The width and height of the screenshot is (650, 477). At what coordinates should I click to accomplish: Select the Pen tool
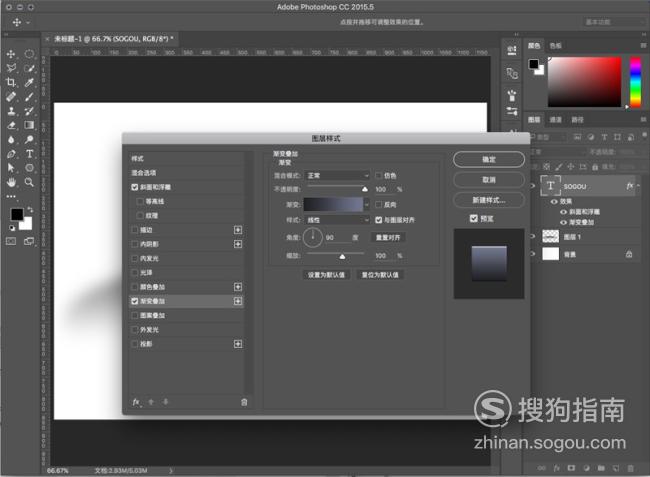coord(11,154)
